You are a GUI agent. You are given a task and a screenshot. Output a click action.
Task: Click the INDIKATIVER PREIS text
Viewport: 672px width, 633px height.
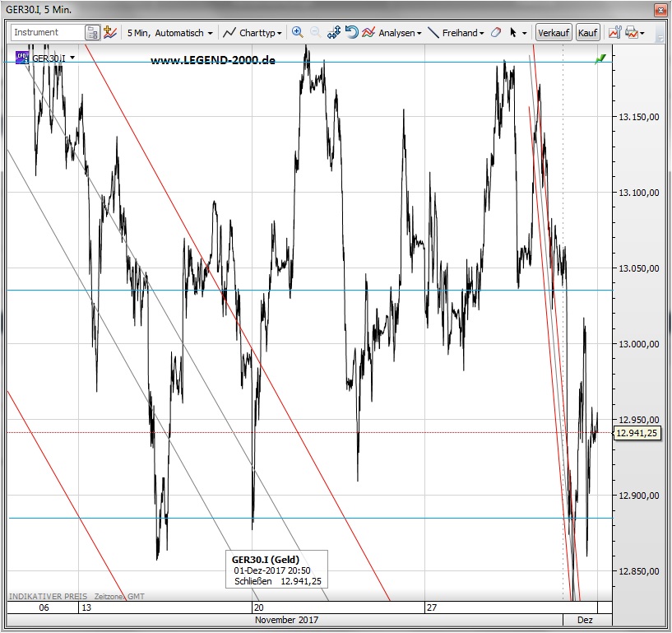point(48,596)
